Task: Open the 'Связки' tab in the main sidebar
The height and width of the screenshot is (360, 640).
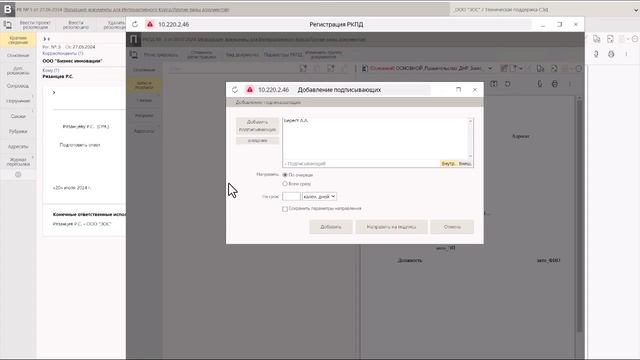Action: point(18,116)
